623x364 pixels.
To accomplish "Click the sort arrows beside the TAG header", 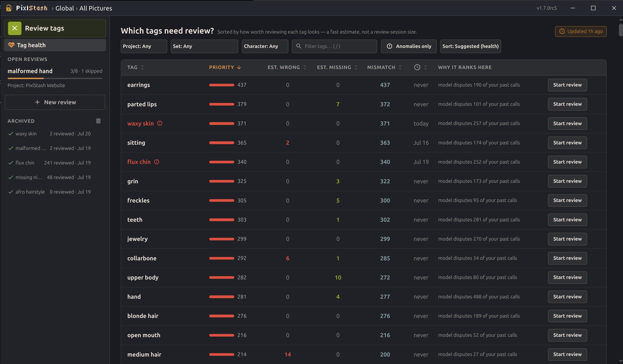I will click(x=142, y=67).
